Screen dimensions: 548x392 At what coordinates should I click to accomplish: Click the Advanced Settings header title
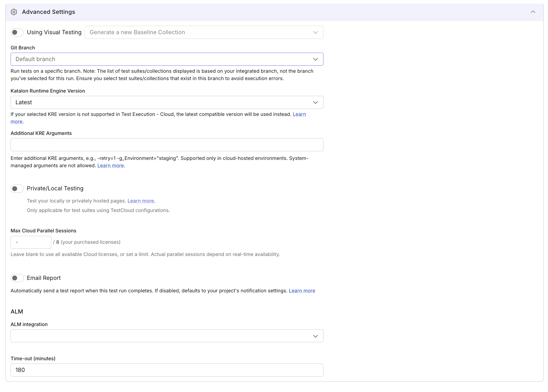(x=49, y=12)
